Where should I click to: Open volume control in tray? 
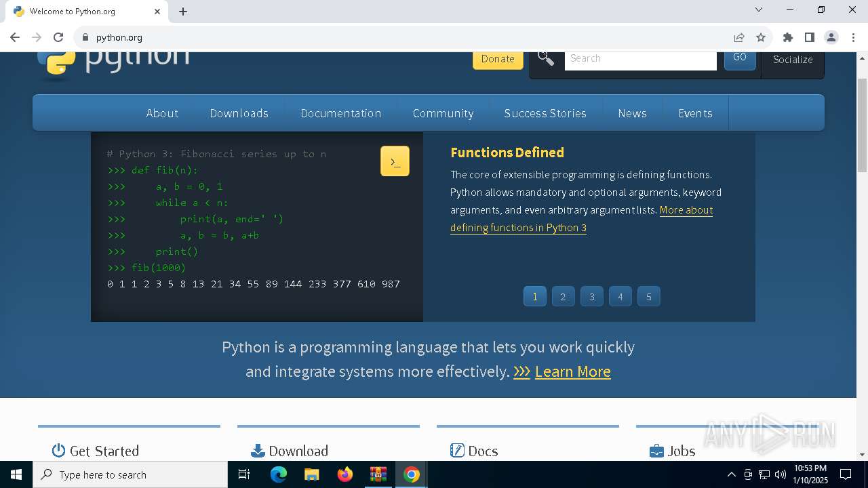781,474
